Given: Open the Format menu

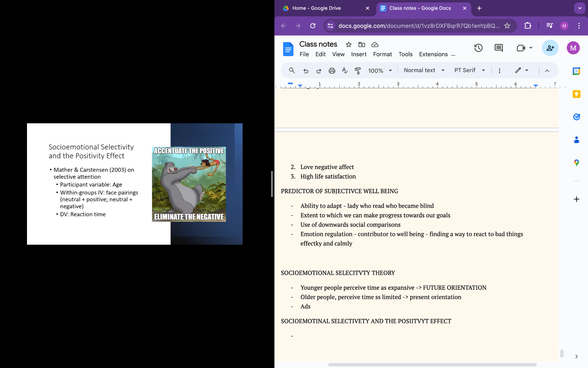Looking at the screenshot, I should 382,54.
